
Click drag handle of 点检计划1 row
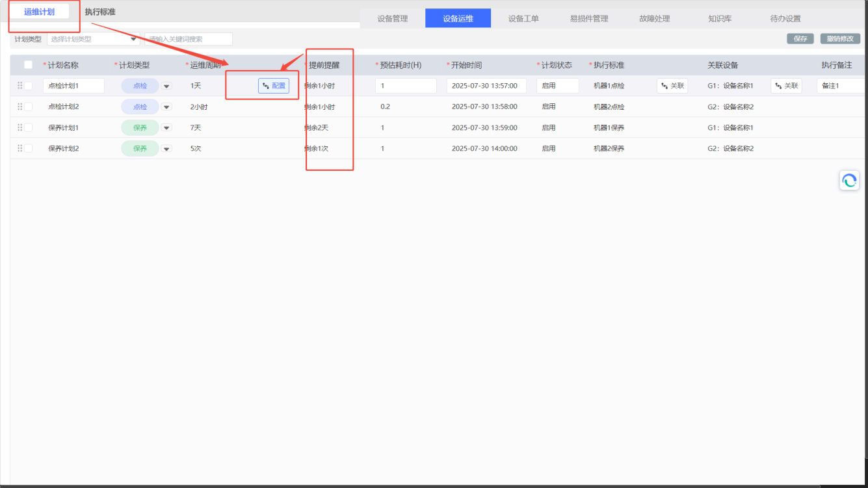[20, 86]
